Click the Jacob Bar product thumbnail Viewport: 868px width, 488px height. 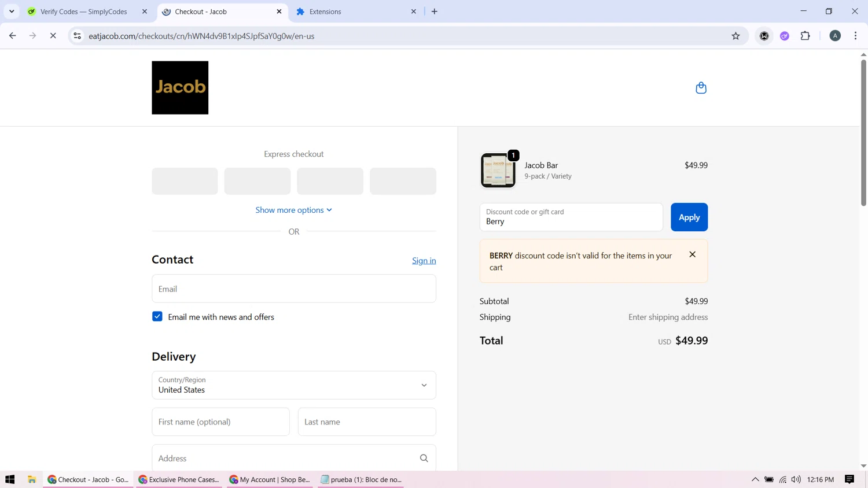tap(498, 170)
